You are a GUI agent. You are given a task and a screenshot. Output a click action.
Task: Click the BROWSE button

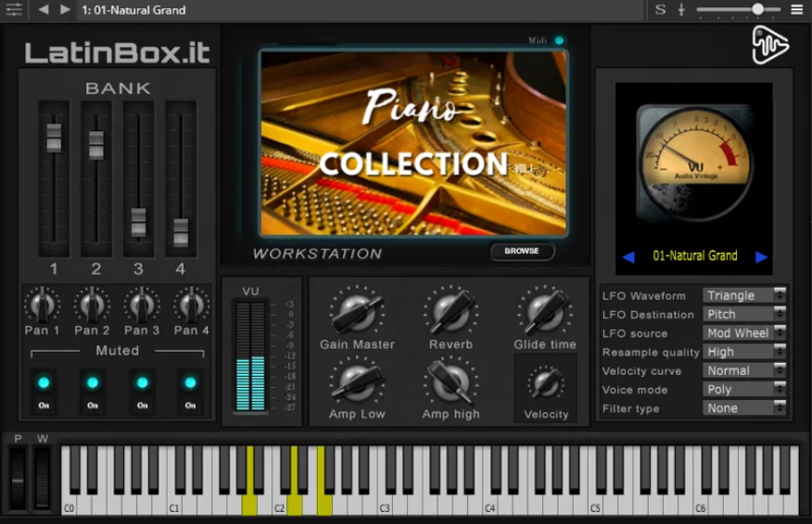[522, 251]
